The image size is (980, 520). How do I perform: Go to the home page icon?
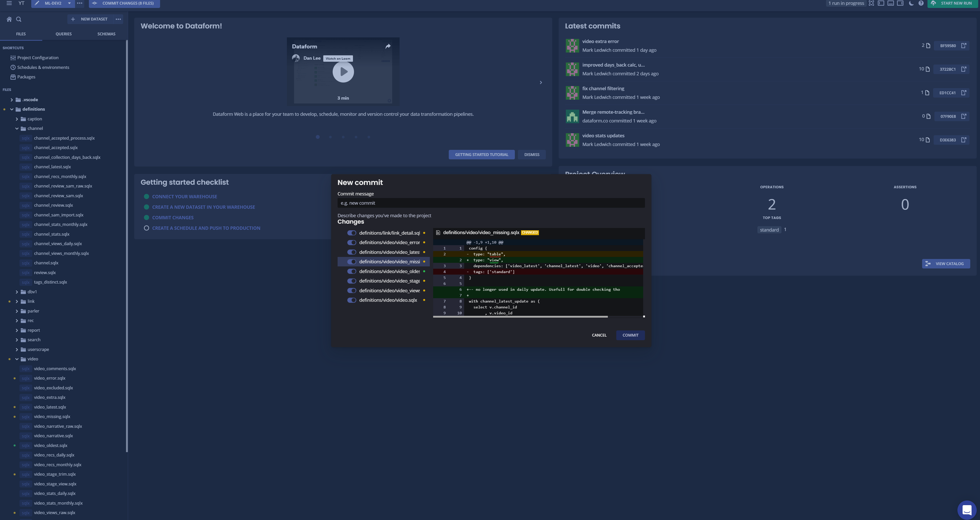(9, 19)
